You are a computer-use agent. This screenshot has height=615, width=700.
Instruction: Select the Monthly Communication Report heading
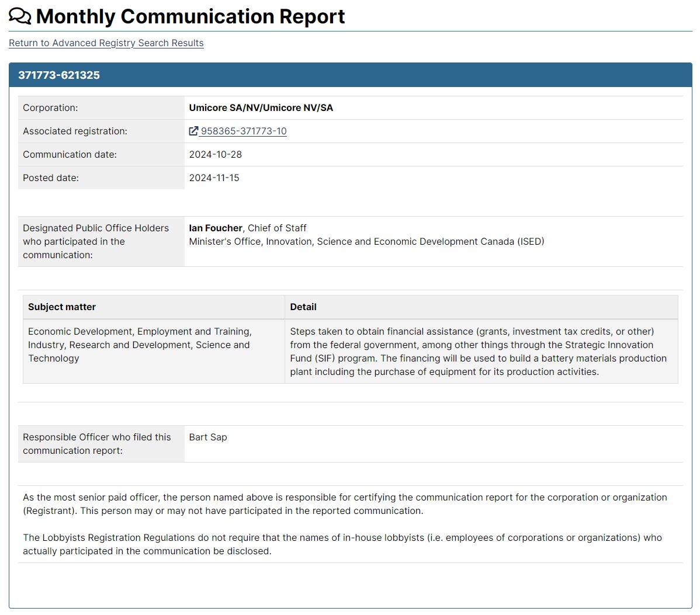click(x=190, y=16)
